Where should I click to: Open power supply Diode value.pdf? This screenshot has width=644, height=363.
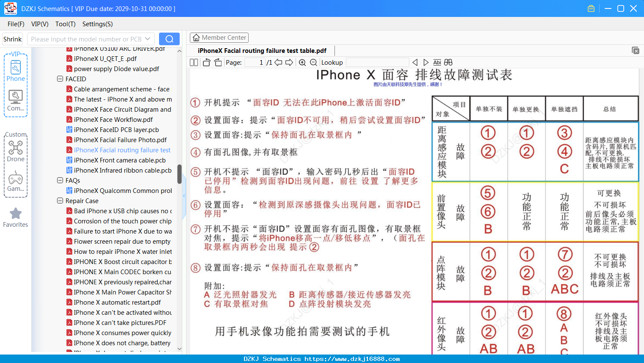click(112, 69)
